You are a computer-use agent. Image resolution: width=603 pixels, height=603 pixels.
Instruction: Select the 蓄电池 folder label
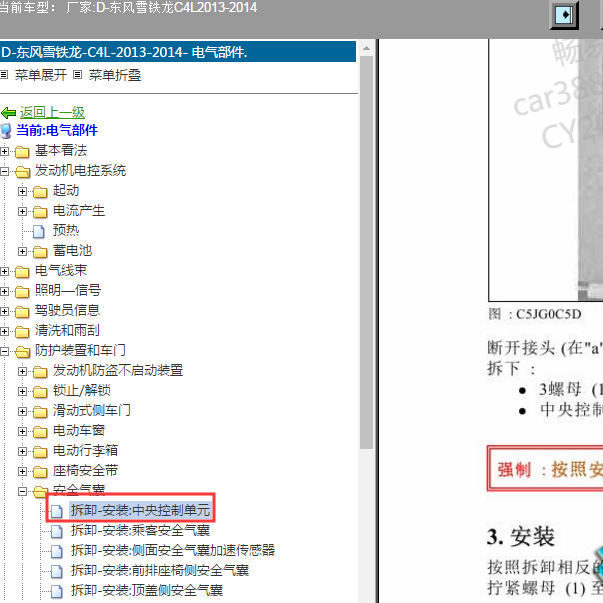click(72, 250)
